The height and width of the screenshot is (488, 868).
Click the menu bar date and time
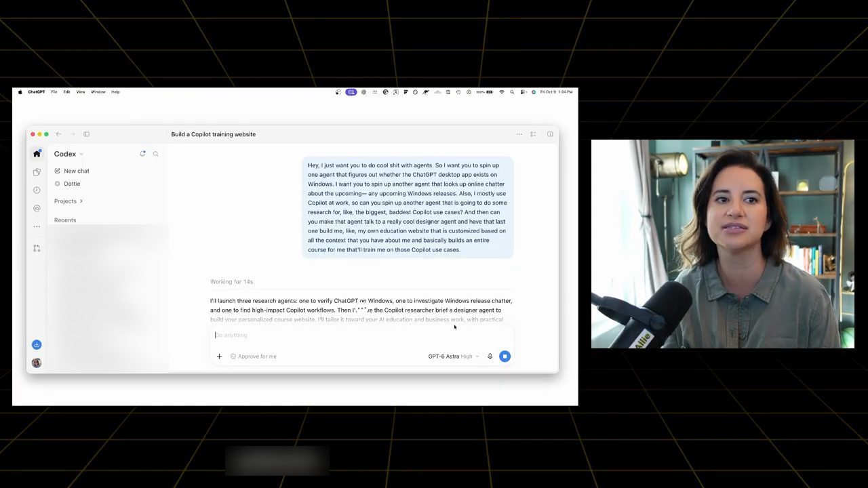pos(557,92)
